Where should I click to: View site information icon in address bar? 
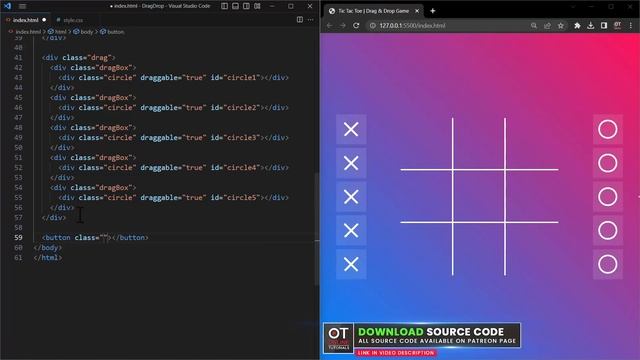click(x=373, y=25)
